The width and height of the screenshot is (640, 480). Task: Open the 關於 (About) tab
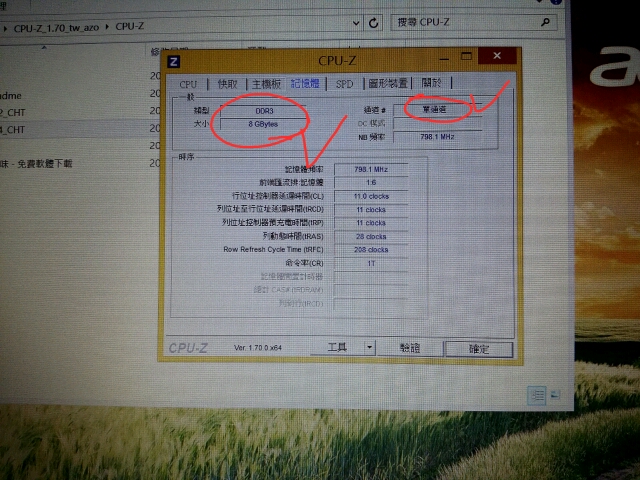(431, 83)
